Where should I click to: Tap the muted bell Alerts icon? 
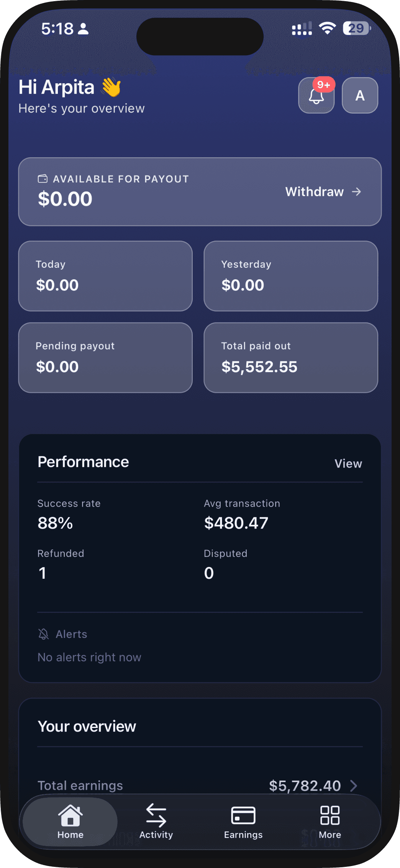[x=44, y=634]
